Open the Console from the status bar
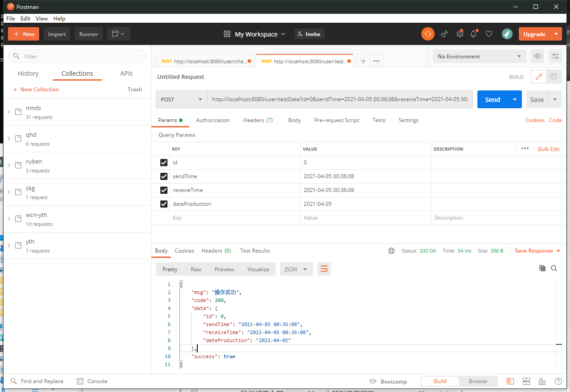570x392 pixels. [92, 381]
